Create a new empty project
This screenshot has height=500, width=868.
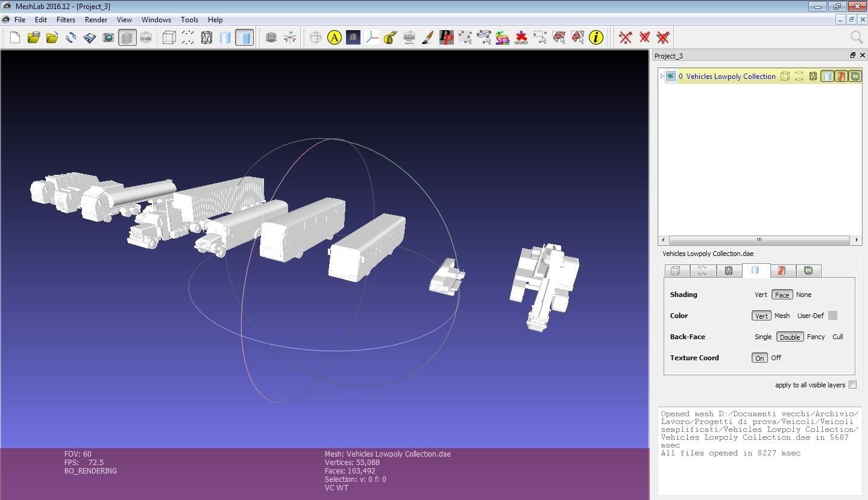click(15, 37)
